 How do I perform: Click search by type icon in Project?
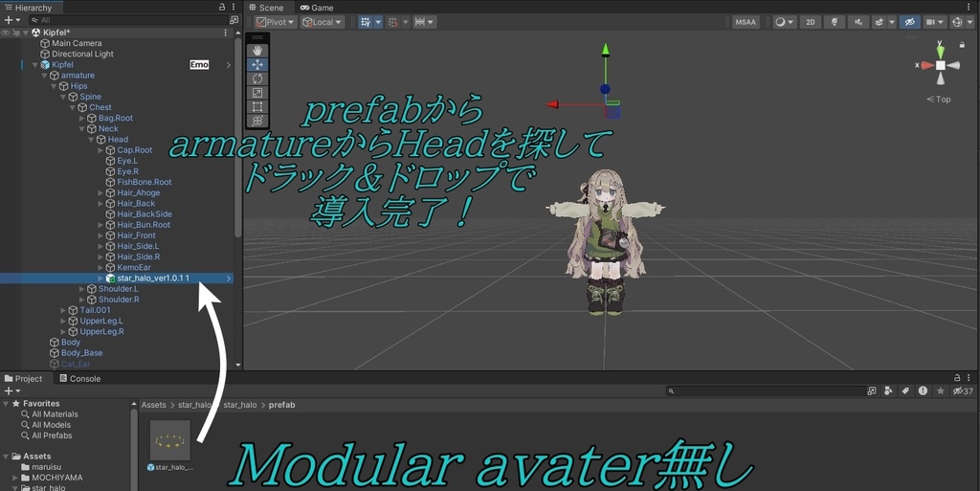point(888,391)
